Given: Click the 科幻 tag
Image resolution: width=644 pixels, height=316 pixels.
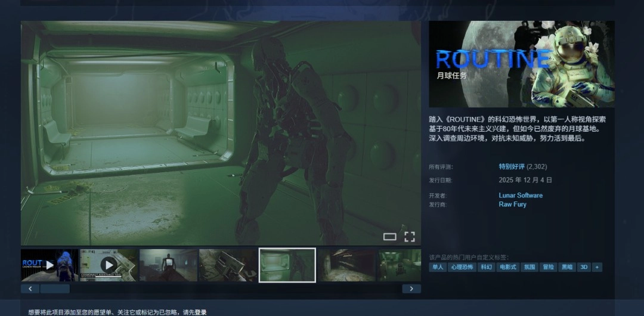Looking at the screenshot, I should tap(487, 267).
